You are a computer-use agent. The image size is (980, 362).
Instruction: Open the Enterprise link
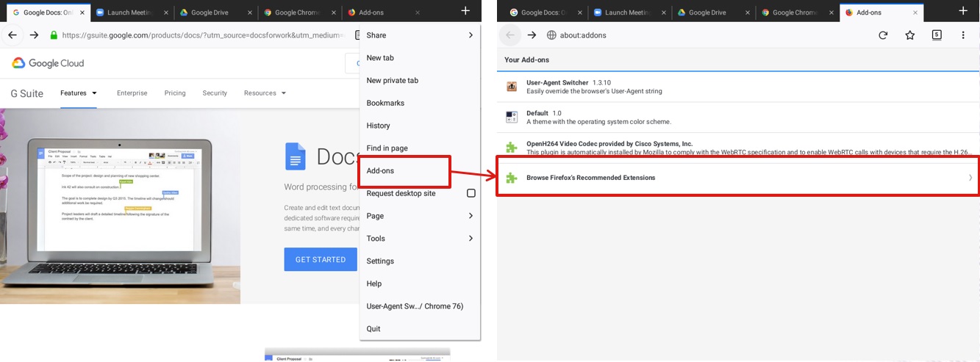(132, 93)
